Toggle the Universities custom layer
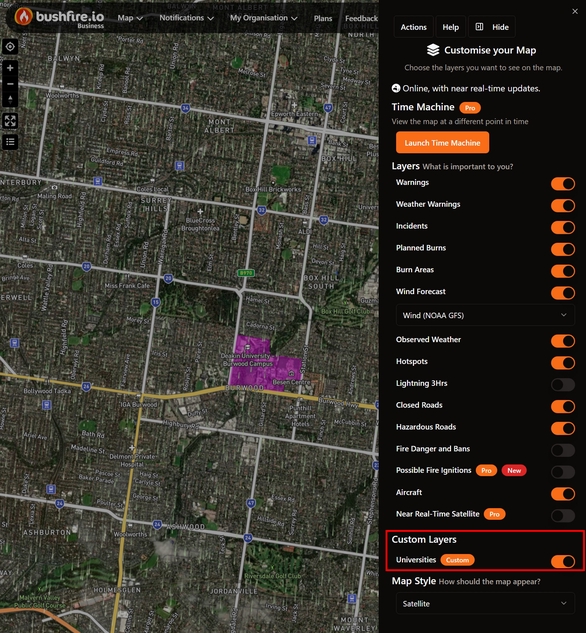Screen dimensions: 586x633 563,561
